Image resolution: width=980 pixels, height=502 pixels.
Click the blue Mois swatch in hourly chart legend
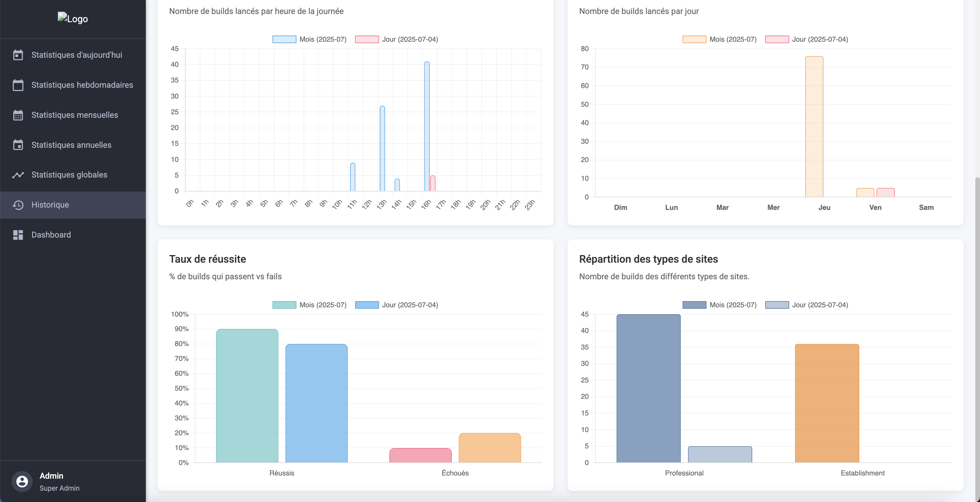click(284, 40)
